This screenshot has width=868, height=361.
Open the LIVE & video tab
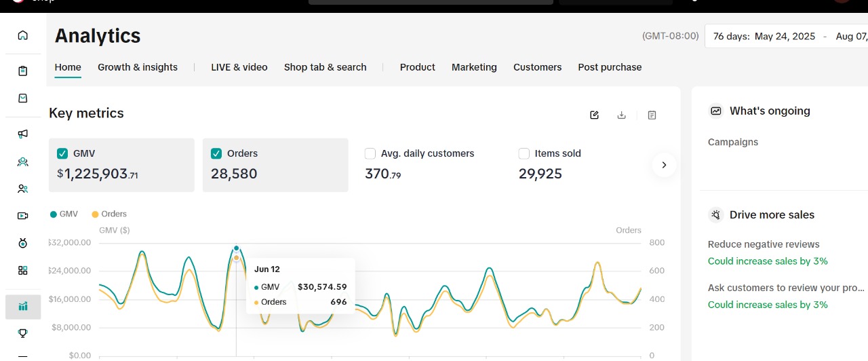click(x=239, y=67)
